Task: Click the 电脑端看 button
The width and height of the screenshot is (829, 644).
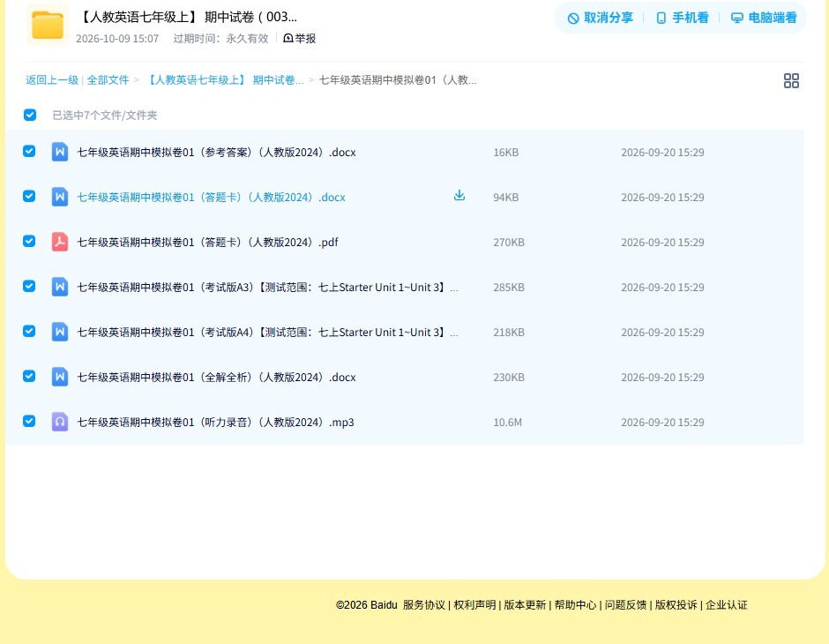Action: coord(764,18)
